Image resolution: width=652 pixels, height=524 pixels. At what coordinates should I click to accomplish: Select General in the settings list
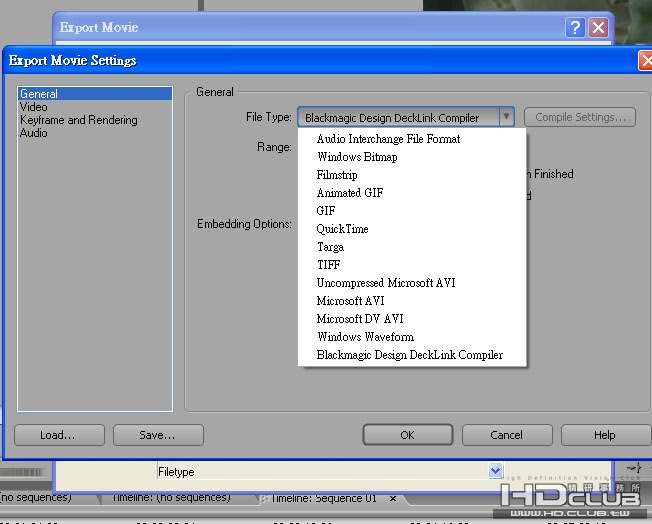pos(95,94)
